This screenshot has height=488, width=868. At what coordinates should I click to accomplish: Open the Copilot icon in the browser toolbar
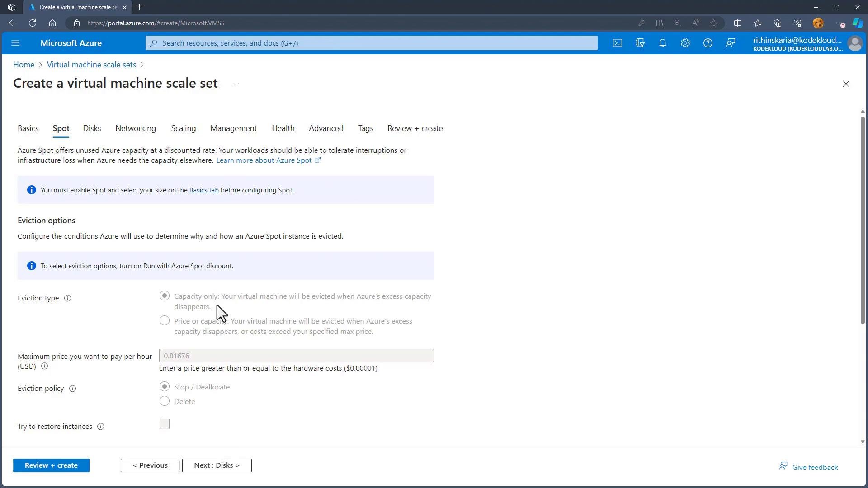(x=858, y=23)
